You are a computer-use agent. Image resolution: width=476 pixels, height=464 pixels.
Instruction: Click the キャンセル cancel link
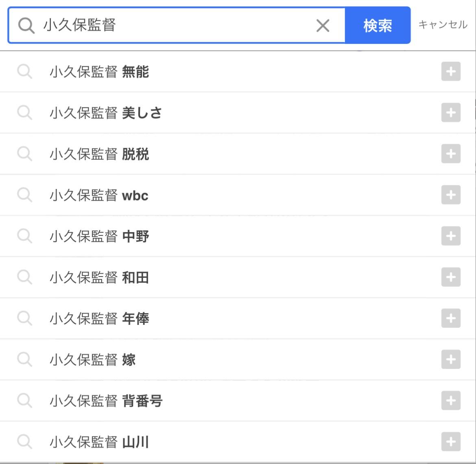point(443,25)
